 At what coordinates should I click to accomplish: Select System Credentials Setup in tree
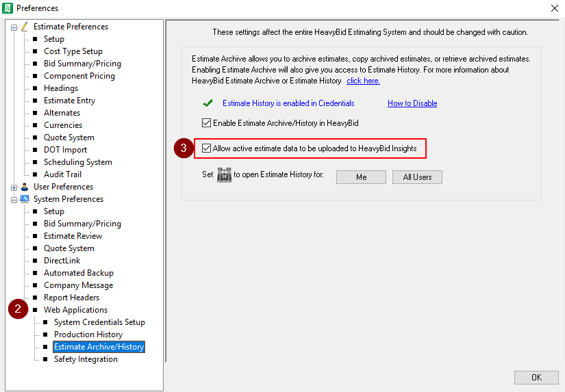tap(99, 322)
